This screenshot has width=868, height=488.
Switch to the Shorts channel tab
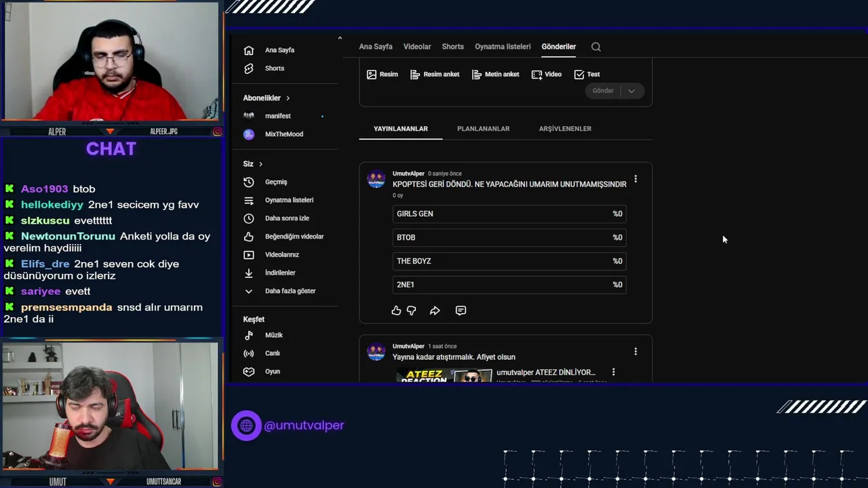point(453,47)
